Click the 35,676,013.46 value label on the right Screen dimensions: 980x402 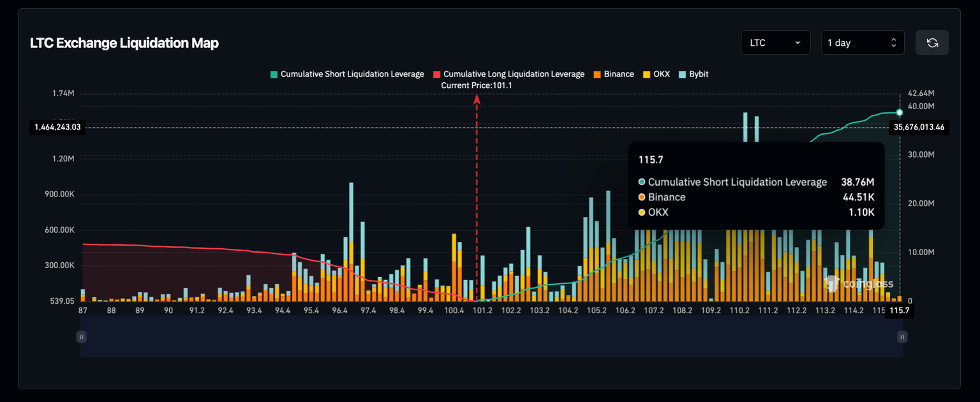coord(919,127)
